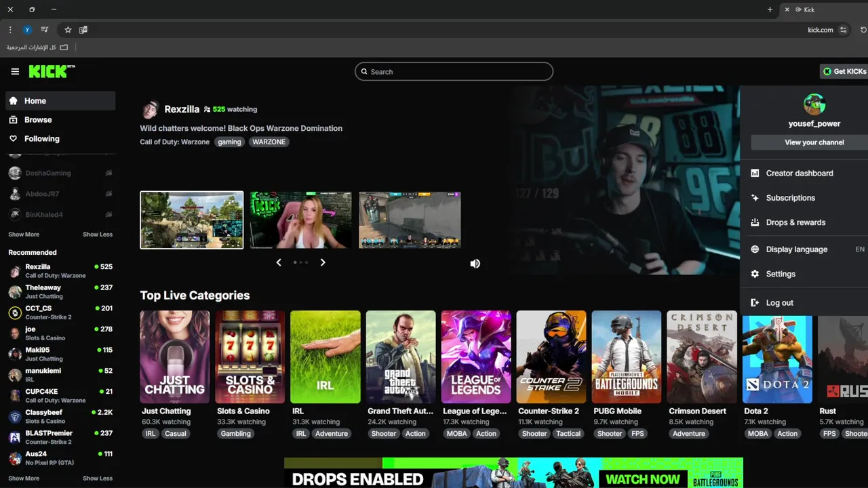Click the Get KICKs button
Image resolution: width=868 pixels, height=488 pixels.
pyautogui.click(x=844, y=71)
